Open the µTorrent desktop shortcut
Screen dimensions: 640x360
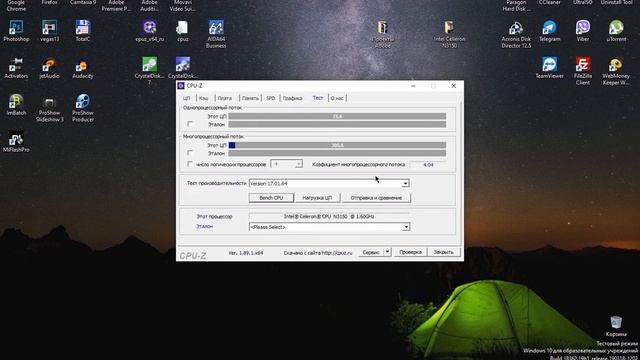616,31
